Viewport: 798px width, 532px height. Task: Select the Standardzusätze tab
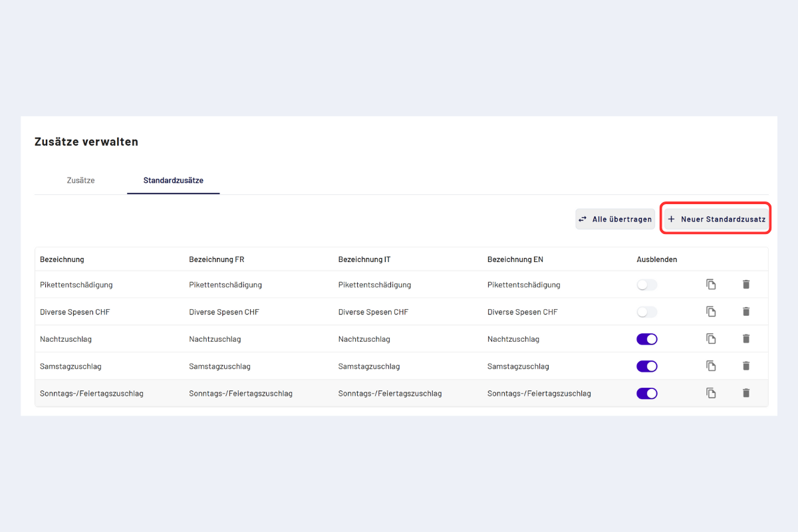(173, 180)
